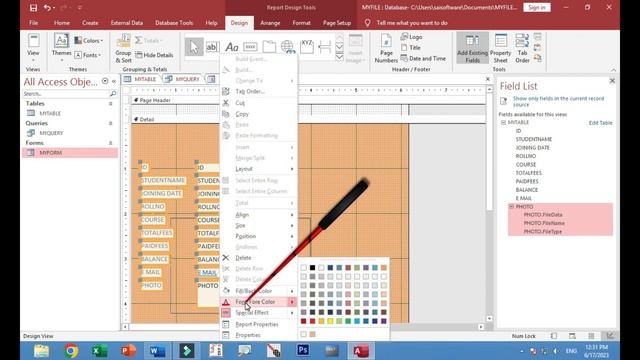Open the Property Sheet
The height and width of the screenshot is (360, 640).
click(x=500, y=48)
